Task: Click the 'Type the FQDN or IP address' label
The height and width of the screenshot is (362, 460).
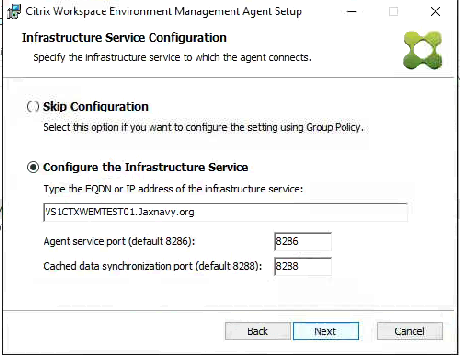Action: 173,189
